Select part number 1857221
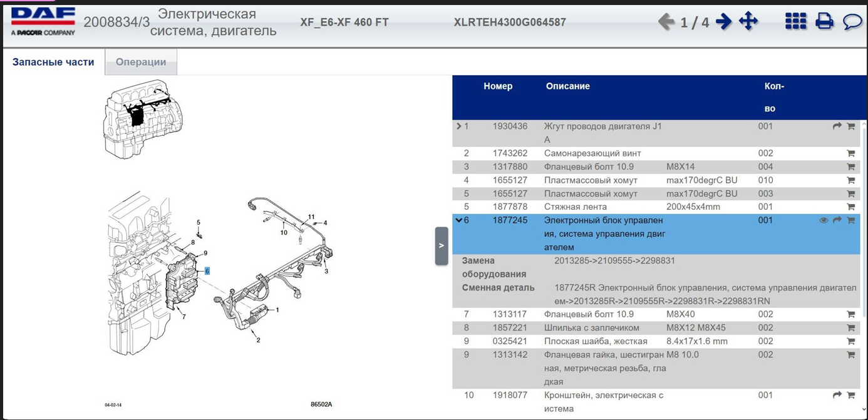 (510, 328)
